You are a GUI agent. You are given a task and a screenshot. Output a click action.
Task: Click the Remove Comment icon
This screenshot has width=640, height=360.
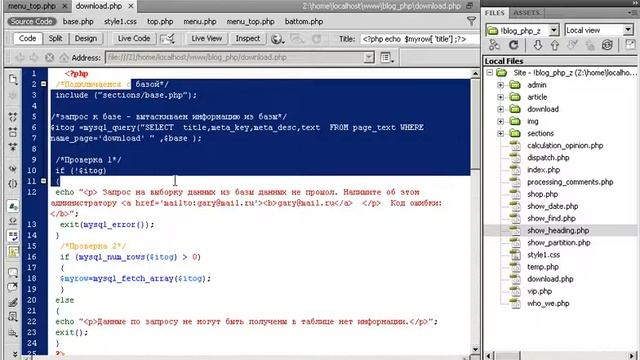[13, 287]
